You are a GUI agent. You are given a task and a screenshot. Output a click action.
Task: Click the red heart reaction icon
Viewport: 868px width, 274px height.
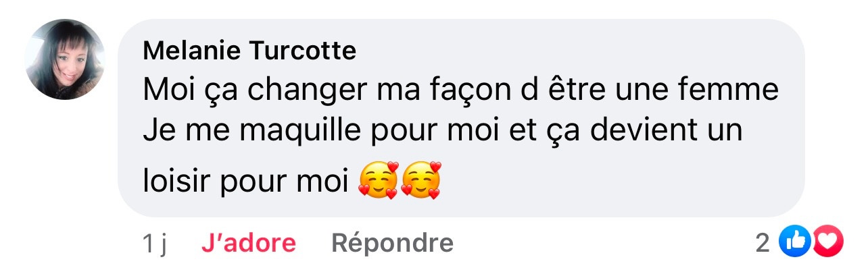(827, 242)
